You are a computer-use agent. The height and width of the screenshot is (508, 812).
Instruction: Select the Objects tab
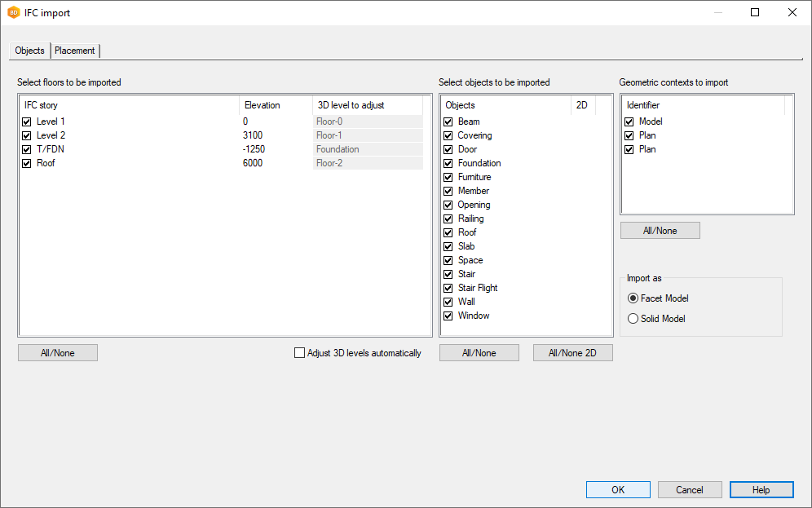(30, 51)
